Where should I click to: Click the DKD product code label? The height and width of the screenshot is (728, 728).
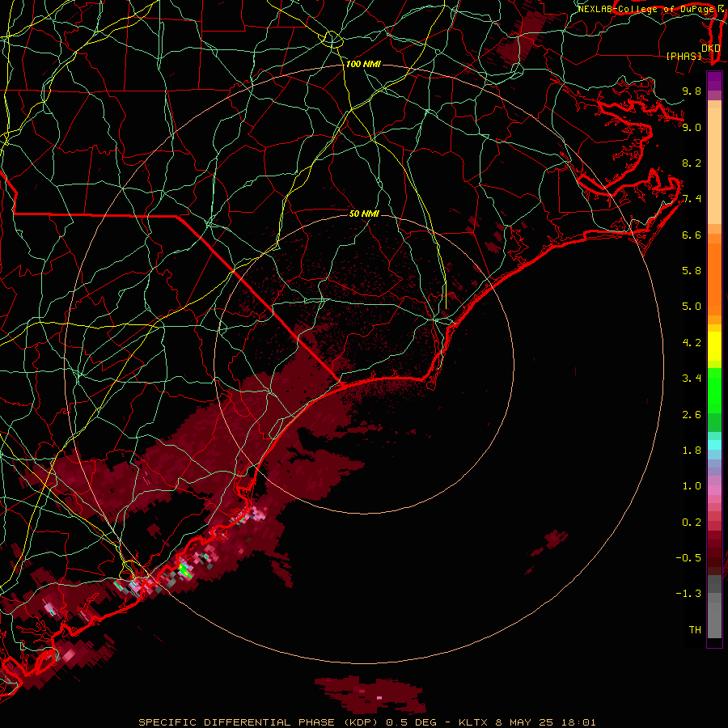coord(711,49)
